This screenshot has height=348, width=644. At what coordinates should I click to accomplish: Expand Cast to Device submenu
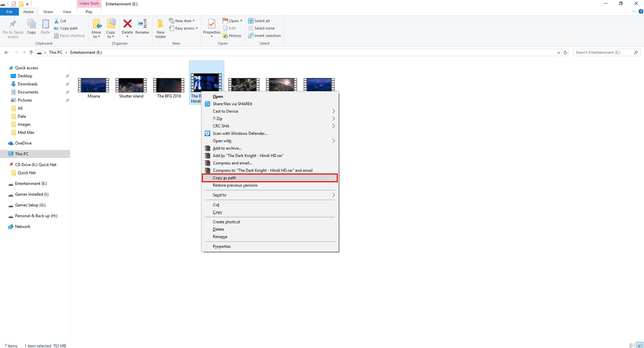333,111
